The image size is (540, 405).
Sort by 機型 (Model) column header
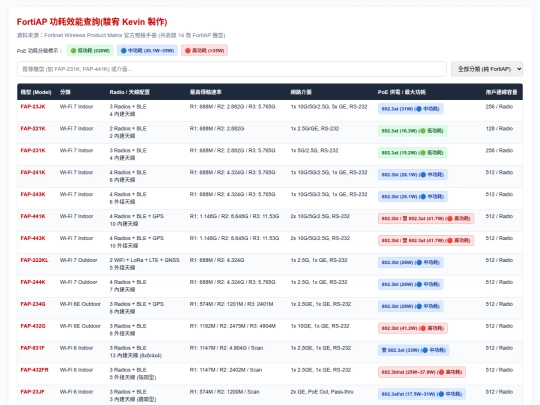[x=36, y=92]
